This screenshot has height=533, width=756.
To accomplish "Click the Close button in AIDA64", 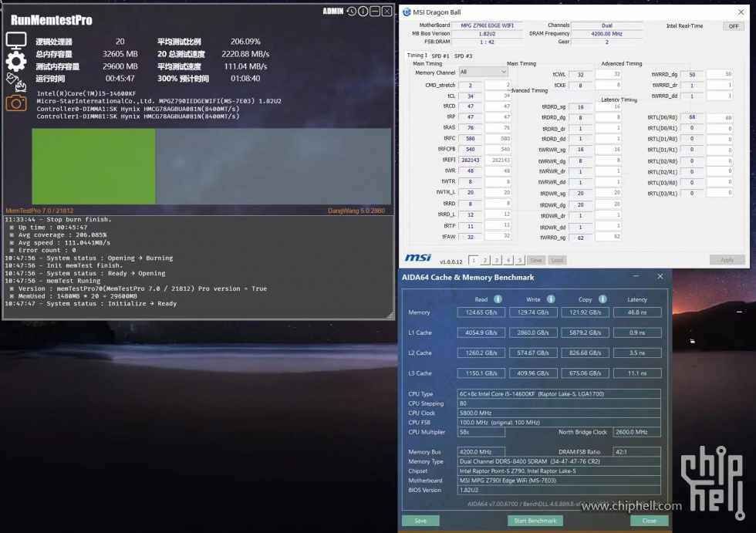I will pyautogui.click(x=649, y=521).
